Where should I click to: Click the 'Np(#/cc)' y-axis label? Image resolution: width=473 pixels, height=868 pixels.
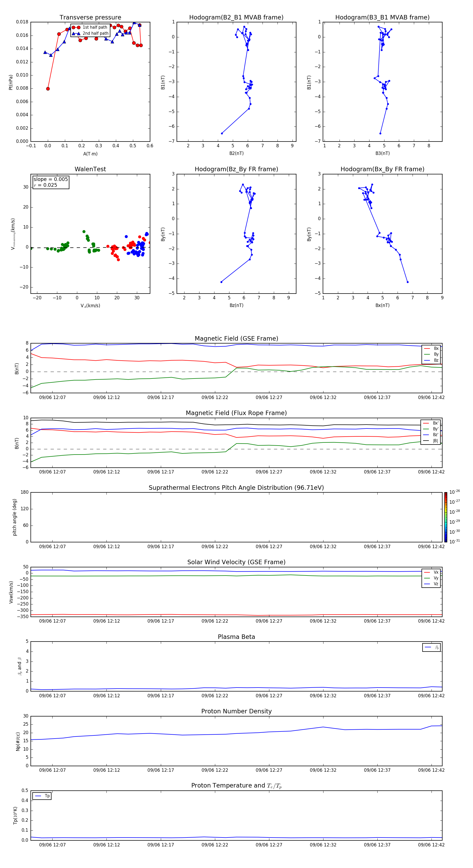click(18, 741)
